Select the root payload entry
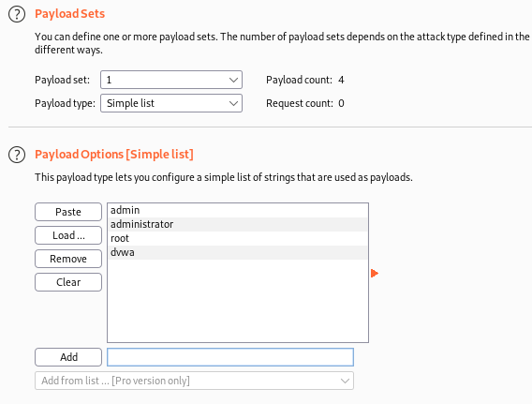 (x=238, y=238)
